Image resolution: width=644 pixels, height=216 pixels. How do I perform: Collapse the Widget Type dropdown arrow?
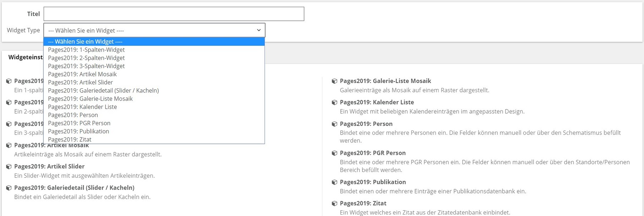259,30
